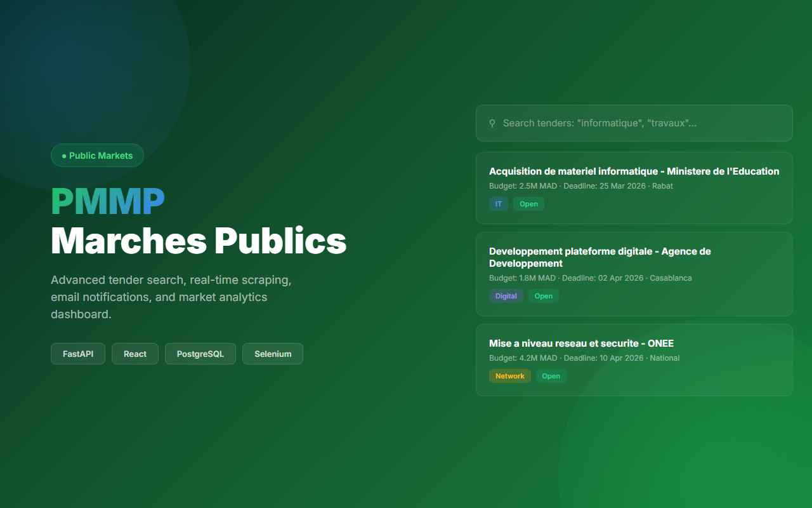Open the Public Markets section
The image size is (812, 508).
coord(97,155)
